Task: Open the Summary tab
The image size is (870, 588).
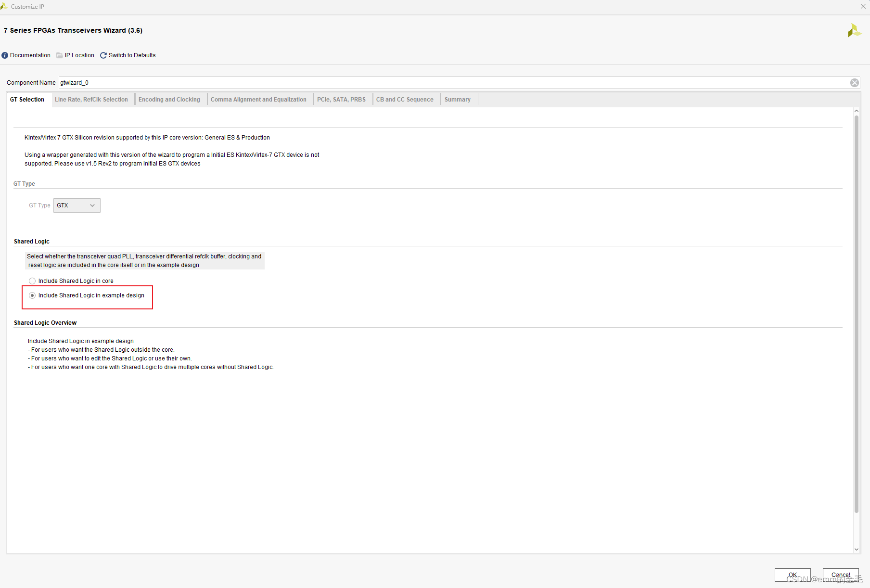Action: click(x=458, y=100)
